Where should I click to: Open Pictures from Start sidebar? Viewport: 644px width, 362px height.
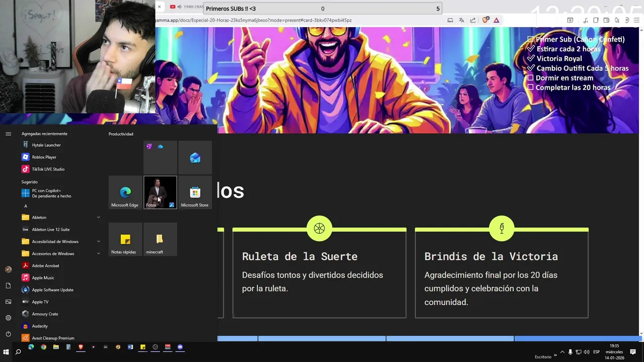click(x=8, y=302)
